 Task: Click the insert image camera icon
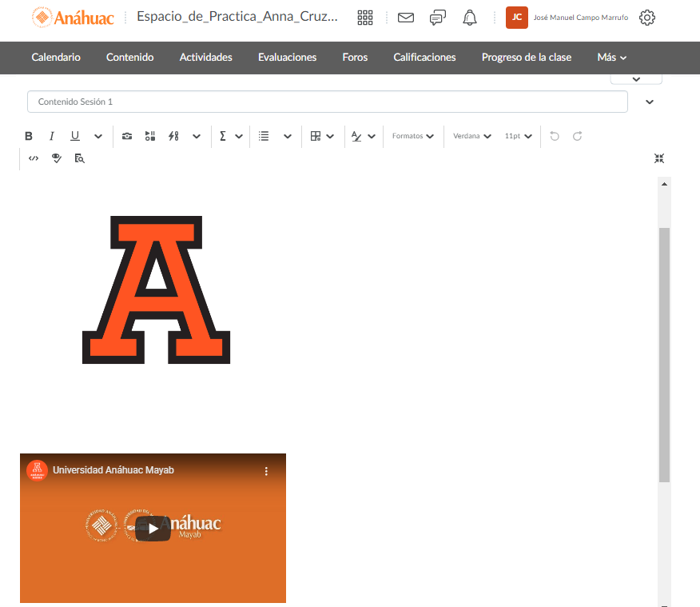point(127,136)
